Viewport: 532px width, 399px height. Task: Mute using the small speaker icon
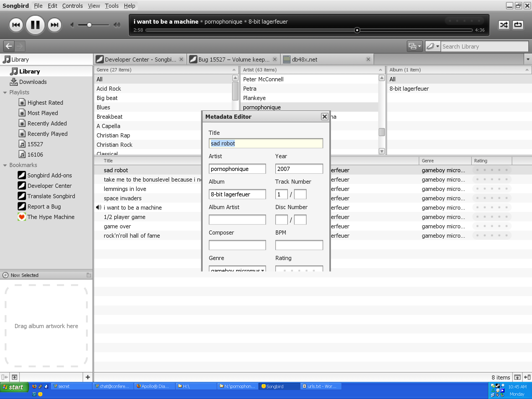72,25
